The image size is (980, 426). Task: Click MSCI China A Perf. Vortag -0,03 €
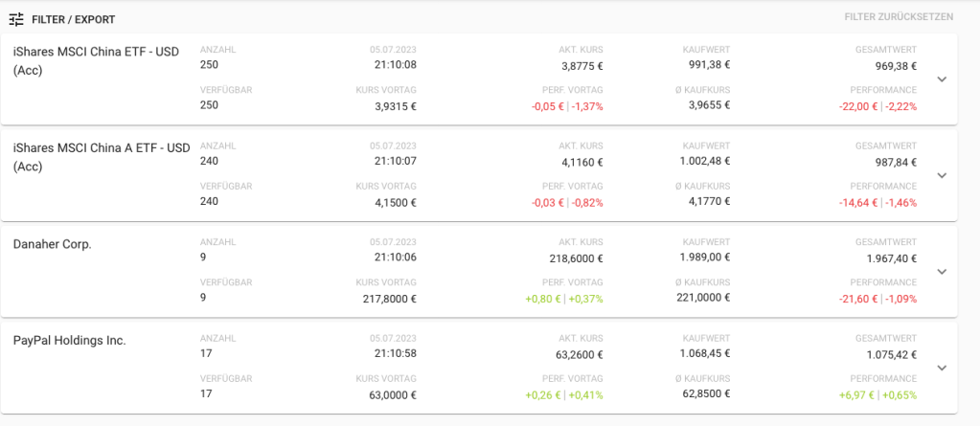coord(547,203)
